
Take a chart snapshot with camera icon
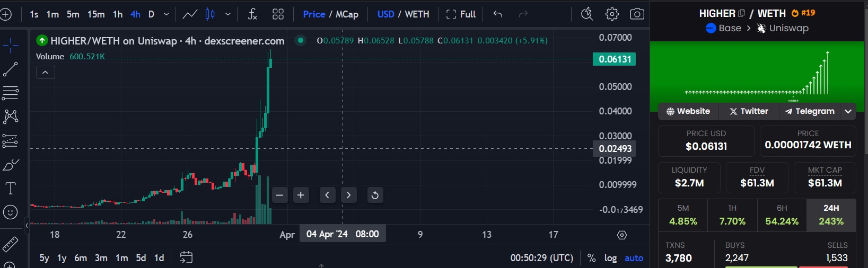637,14
